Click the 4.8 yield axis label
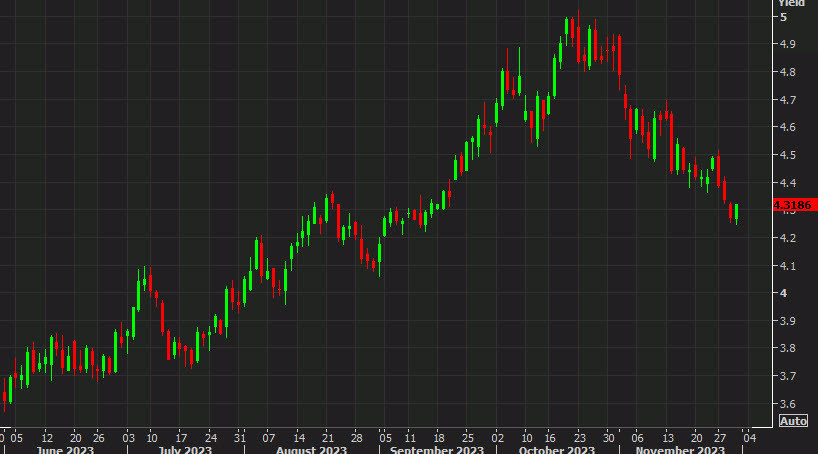Viewport: 818px width, 454px height. (x=788, y=72)
